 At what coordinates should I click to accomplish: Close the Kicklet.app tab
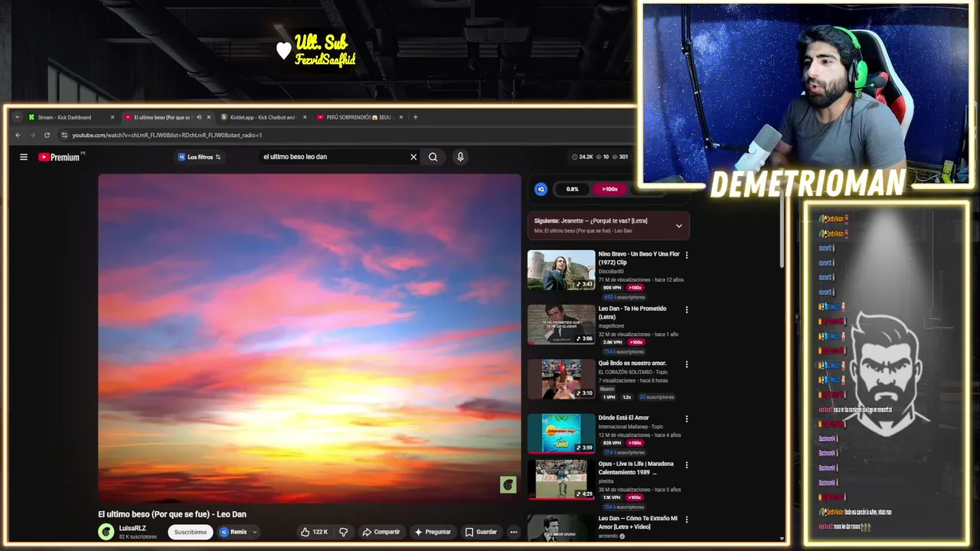[x=305, y=117]
